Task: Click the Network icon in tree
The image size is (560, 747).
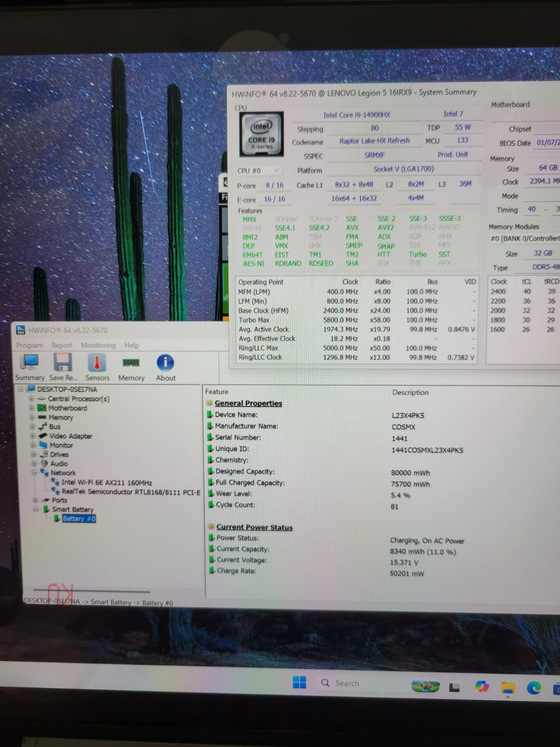Action: tap(44, 473)
